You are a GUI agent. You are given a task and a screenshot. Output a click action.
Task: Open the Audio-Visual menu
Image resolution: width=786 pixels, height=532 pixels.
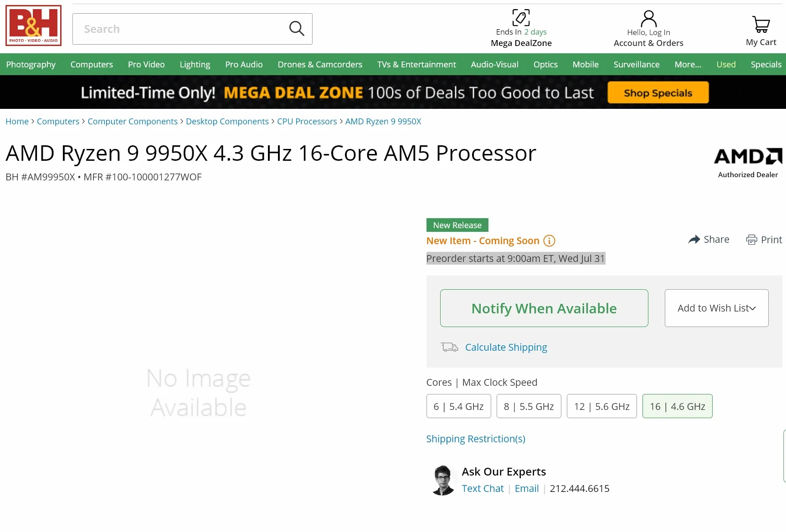(494, 64)
